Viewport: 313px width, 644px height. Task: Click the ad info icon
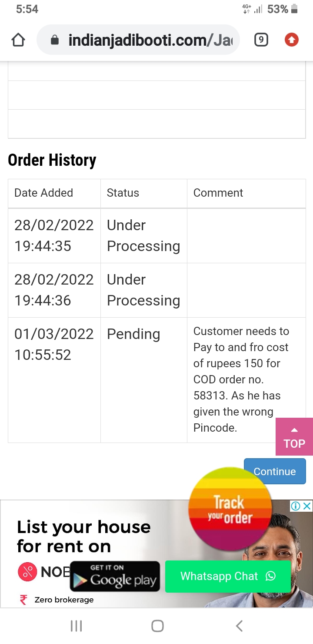coord(296,506)
